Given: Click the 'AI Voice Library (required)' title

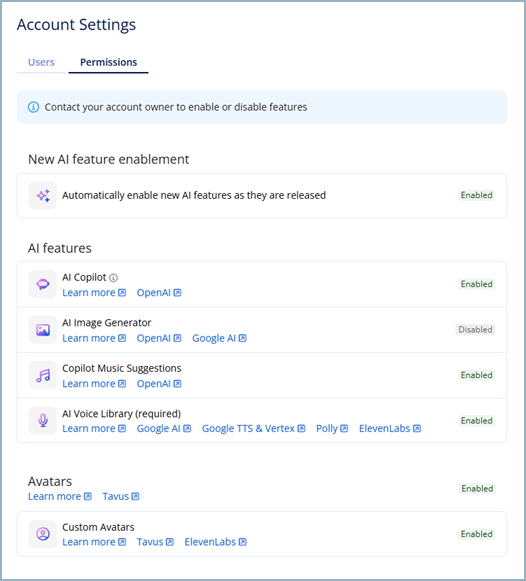Looking at the screenshot, I should point(121,414).
